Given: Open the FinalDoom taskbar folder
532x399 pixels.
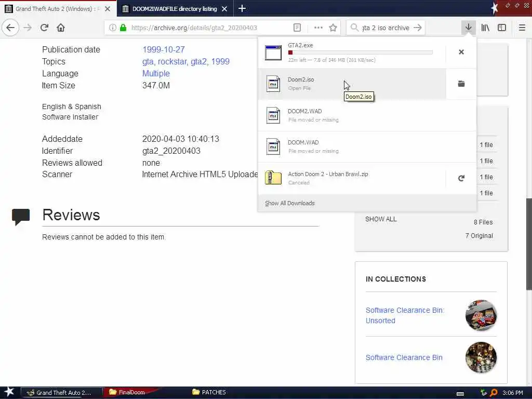Looking at the screenshot, I should (128, 393).
